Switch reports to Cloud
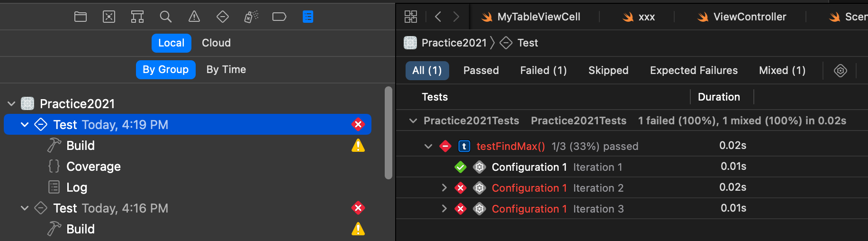868x241 pixels. pos(216,43)
